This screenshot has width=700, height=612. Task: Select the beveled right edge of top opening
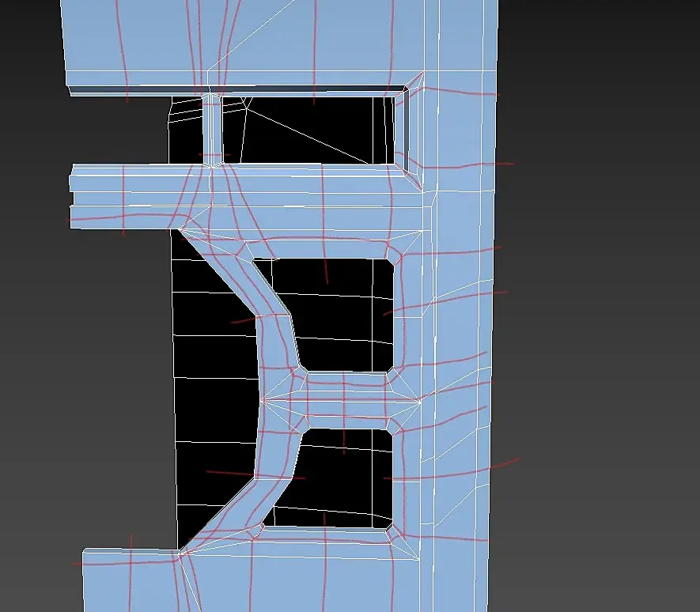[x=408, y=132]
